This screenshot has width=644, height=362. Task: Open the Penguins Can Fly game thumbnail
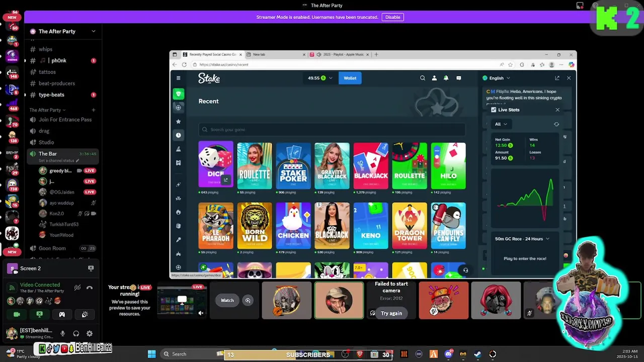click(448, 226)
